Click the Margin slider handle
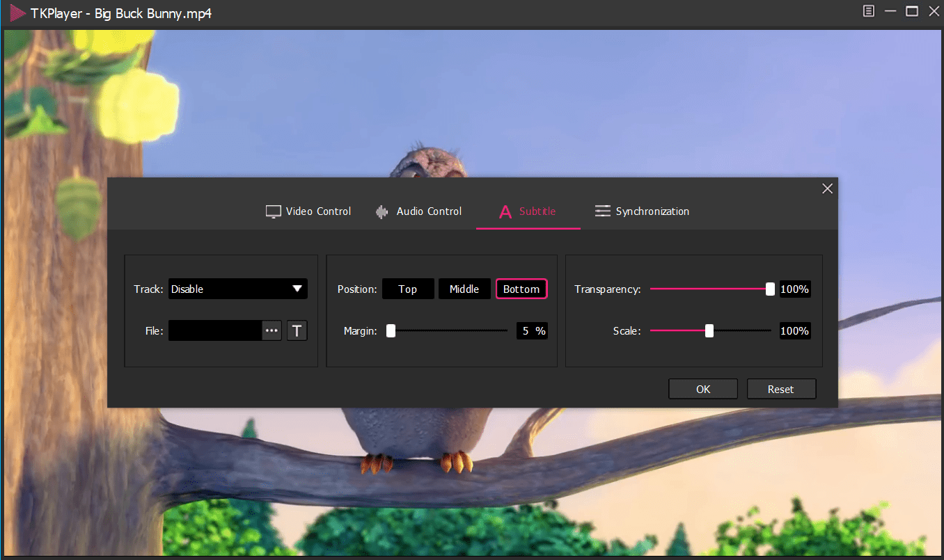The height and width of the screenshot is (560, 944). [x=391, y=331]
